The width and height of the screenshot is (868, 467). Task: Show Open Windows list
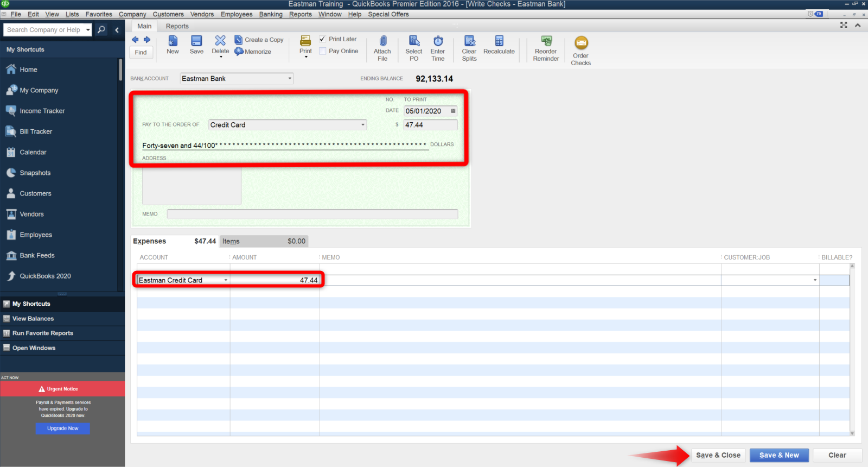pyautogui.click(x=62, y=348)
